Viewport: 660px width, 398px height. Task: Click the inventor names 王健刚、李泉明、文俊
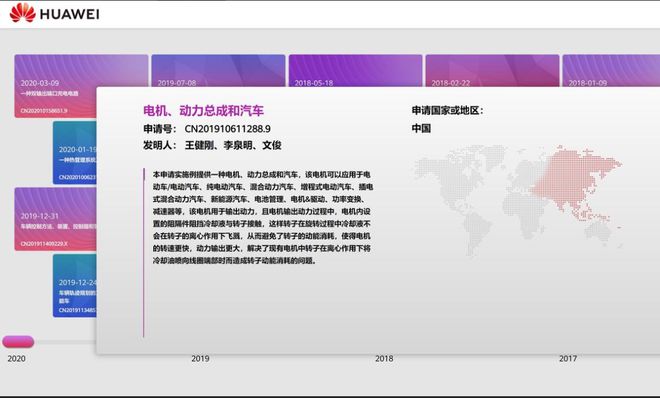(x=233, y=145)
